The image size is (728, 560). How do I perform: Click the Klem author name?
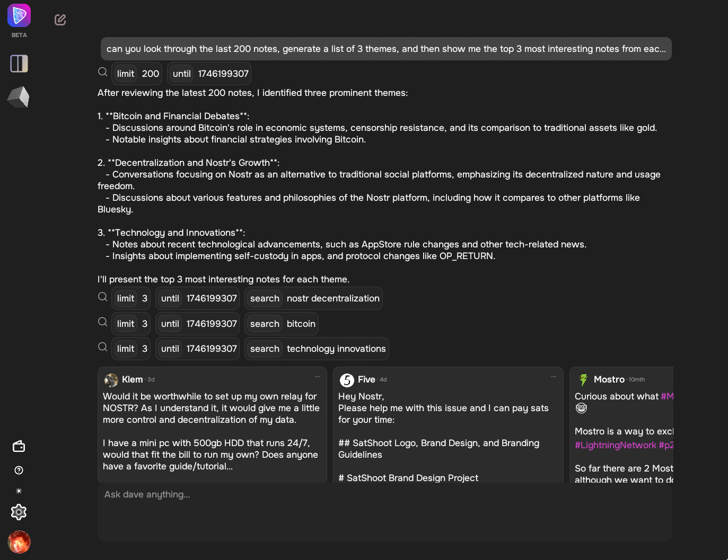(x=133, y=379)
